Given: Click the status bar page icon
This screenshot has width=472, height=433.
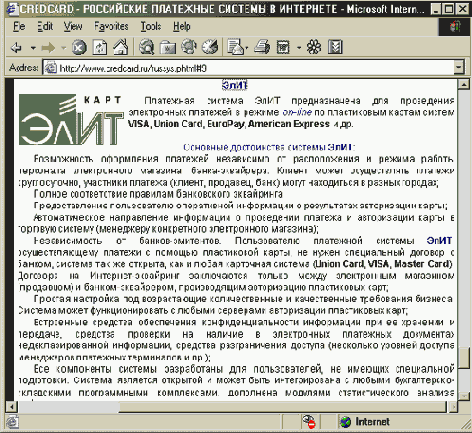Looking at the screenshot, I should coord(12,422).
